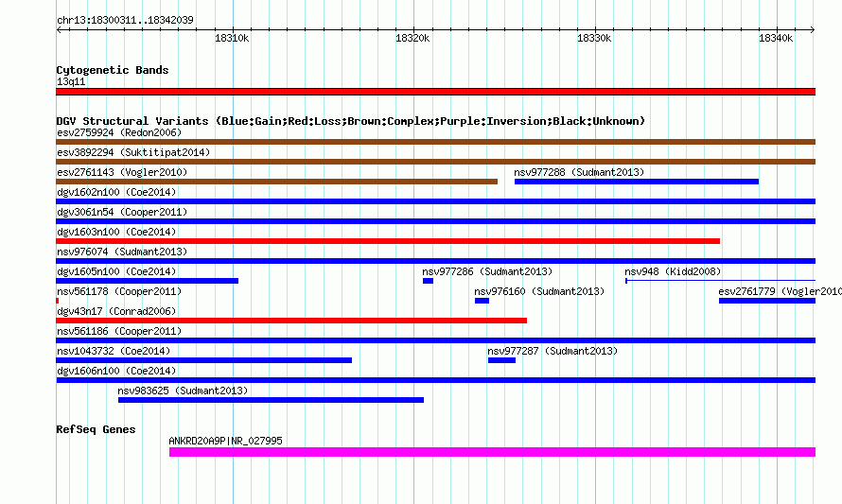Click the 18320k ruler tick label
Image resolution: width=842 pixels, height=504 pixels.
coord(412,38)
